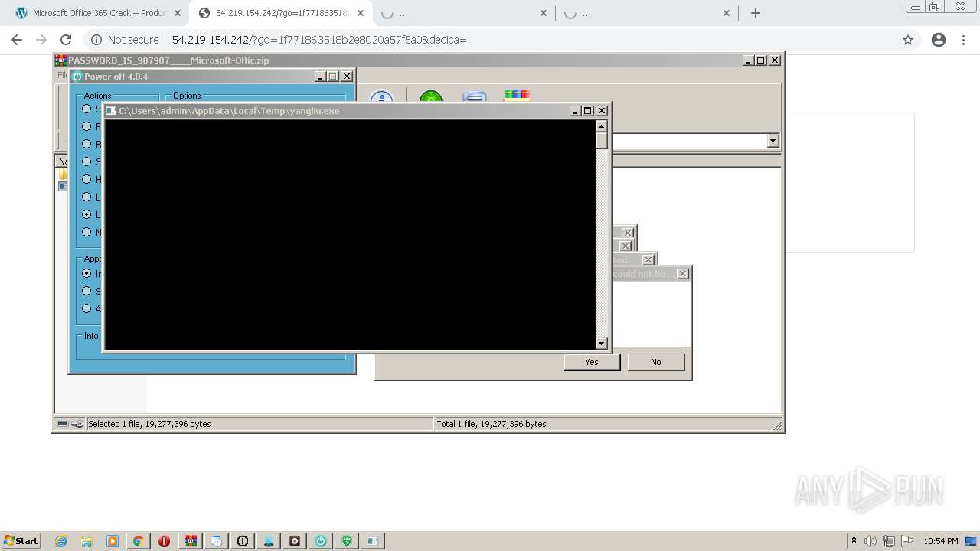Open the Action Center flag icon
Viewport: 980px width, 551px height.
click(x=907, y=541)
